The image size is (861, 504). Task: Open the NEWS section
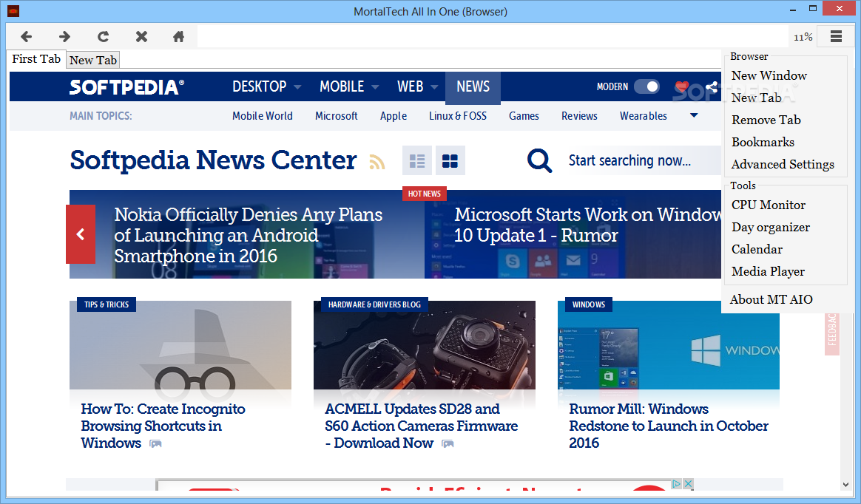coord(473,86)
